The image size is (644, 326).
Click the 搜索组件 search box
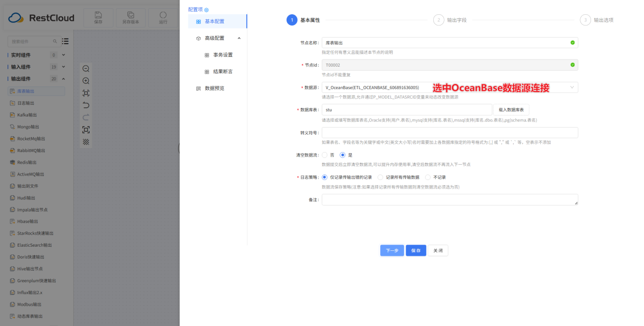[34, 41]
